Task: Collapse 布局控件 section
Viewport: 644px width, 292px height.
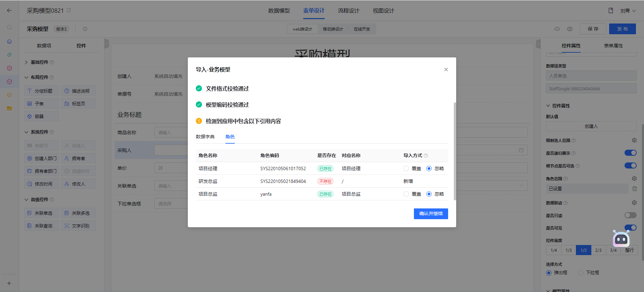Action: point(26,77)
